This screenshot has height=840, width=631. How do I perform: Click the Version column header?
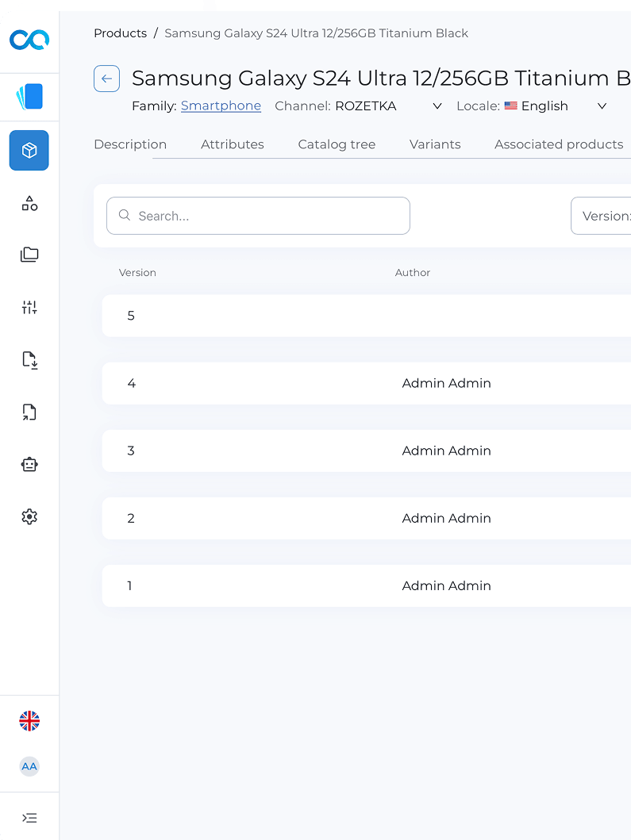pos(137,273)
